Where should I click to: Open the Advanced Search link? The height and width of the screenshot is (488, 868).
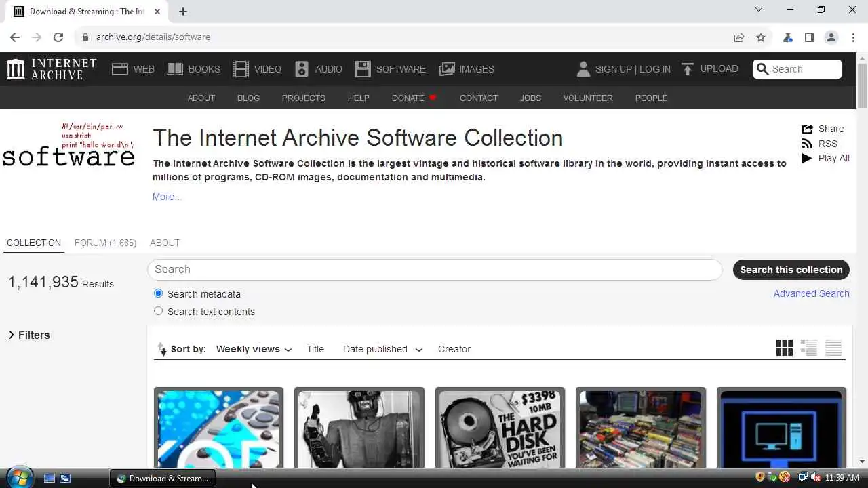tap(812, 293)
